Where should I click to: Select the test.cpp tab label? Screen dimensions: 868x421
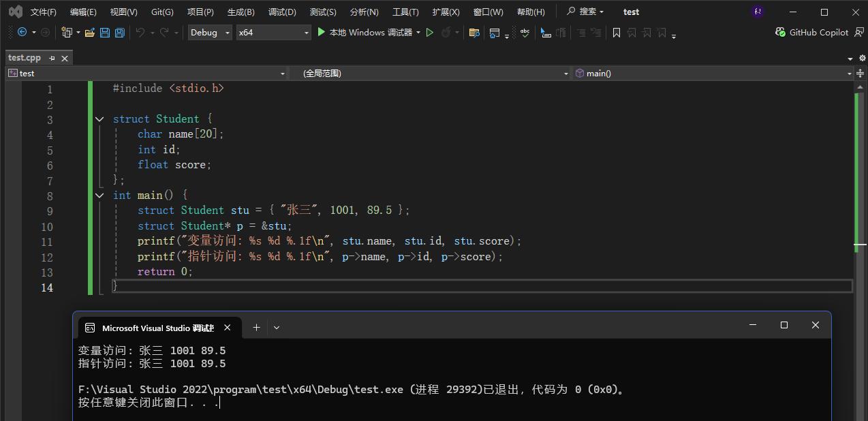(25, 59)
